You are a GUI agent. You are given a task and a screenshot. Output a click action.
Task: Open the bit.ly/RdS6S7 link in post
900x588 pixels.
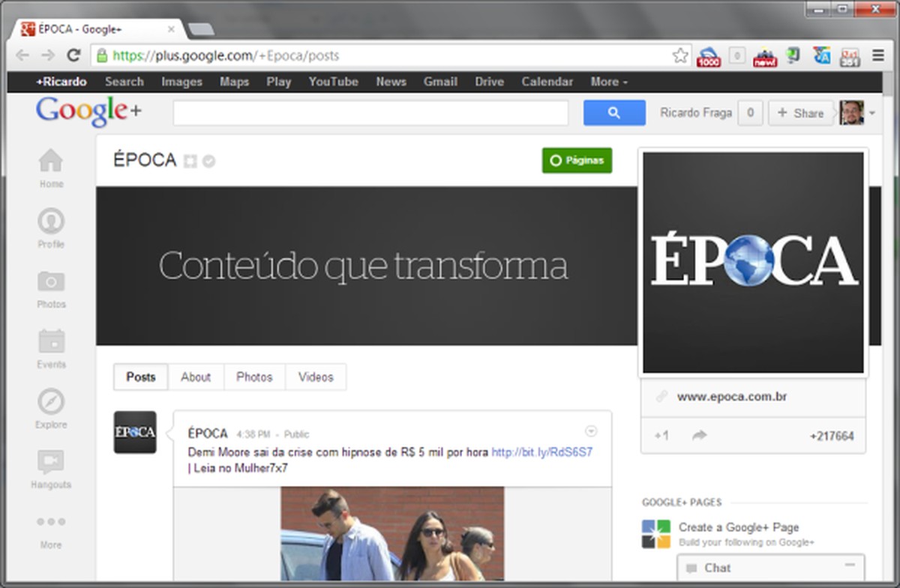tap(542, 453)
